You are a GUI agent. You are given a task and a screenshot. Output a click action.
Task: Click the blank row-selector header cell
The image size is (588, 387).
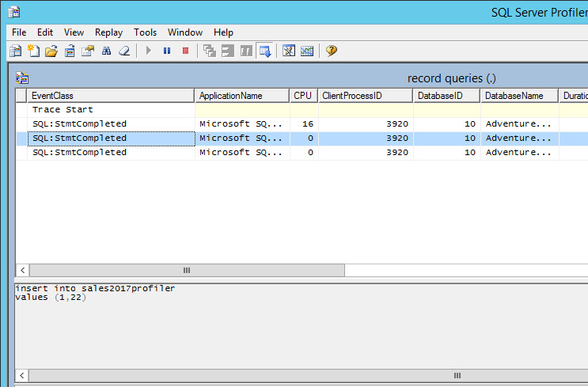point(21,96)
